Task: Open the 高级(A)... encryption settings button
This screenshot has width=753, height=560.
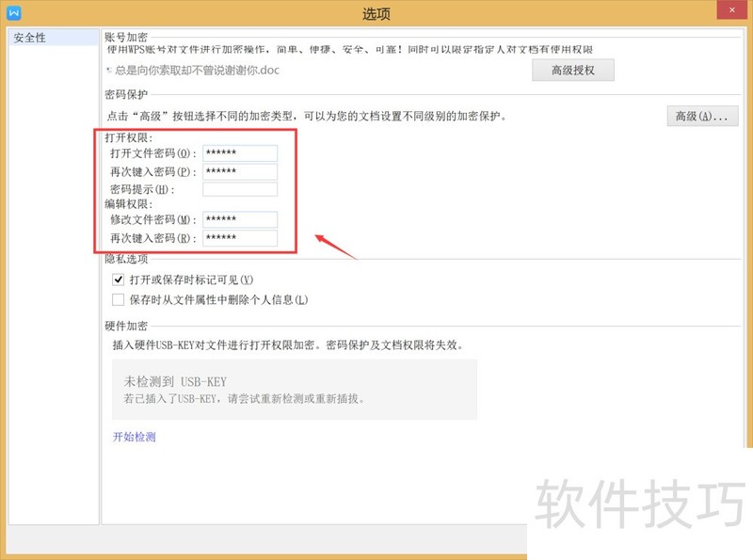Action: click(702, 116)
